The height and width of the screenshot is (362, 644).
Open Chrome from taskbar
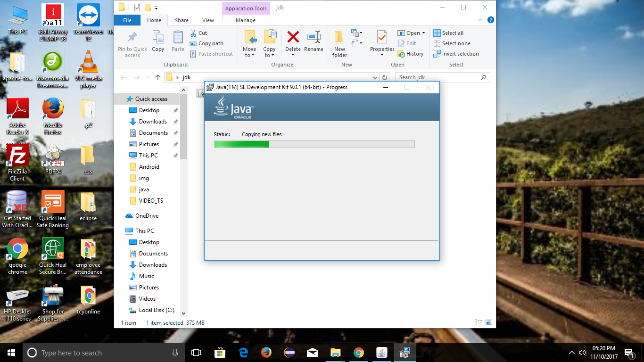point(359,353)
